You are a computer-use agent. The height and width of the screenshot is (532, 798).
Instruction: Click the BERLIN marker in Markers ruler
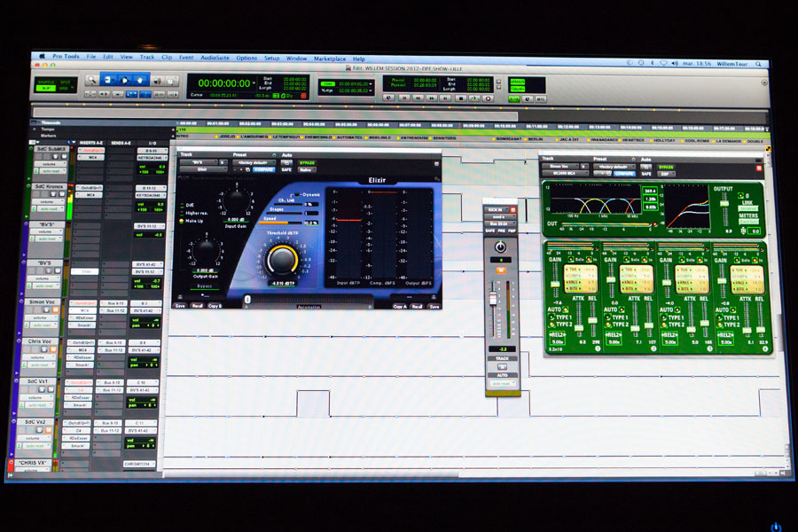coord(536,139)
